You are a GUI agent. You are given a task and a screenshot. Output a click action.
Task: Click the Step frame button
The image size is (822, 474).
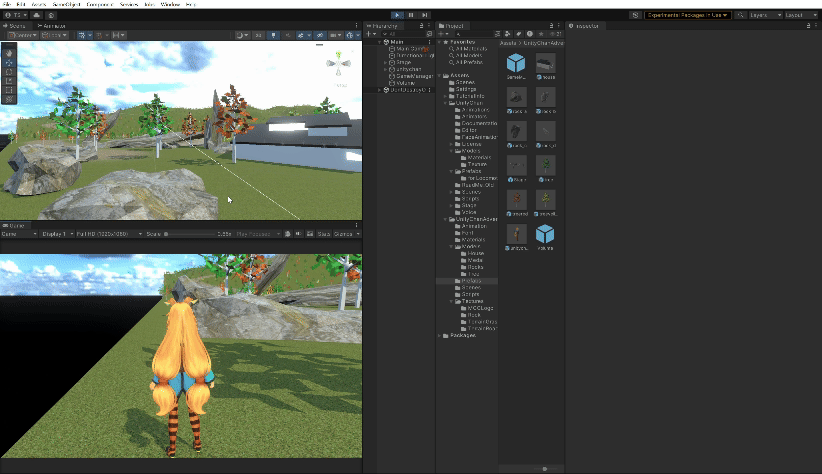pos(425,15)
